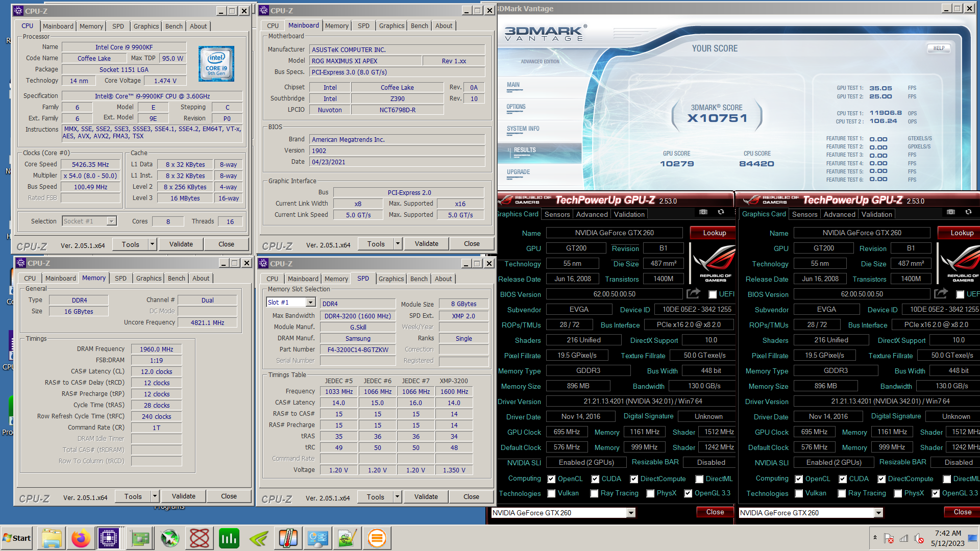Open the NVIDIA taskbar icon
This screenshot has width=980, height=551.
(x=259, y=538)
